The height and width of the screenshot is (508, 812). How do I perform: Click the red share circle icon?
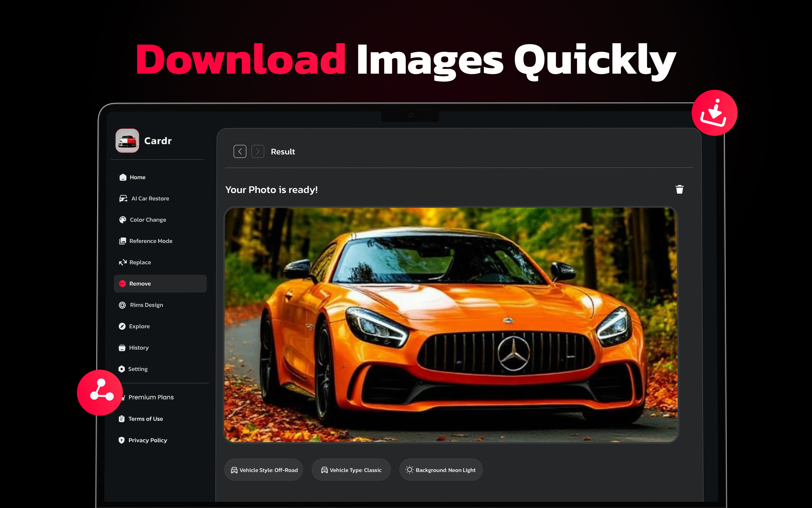click(x=100, y=392)
